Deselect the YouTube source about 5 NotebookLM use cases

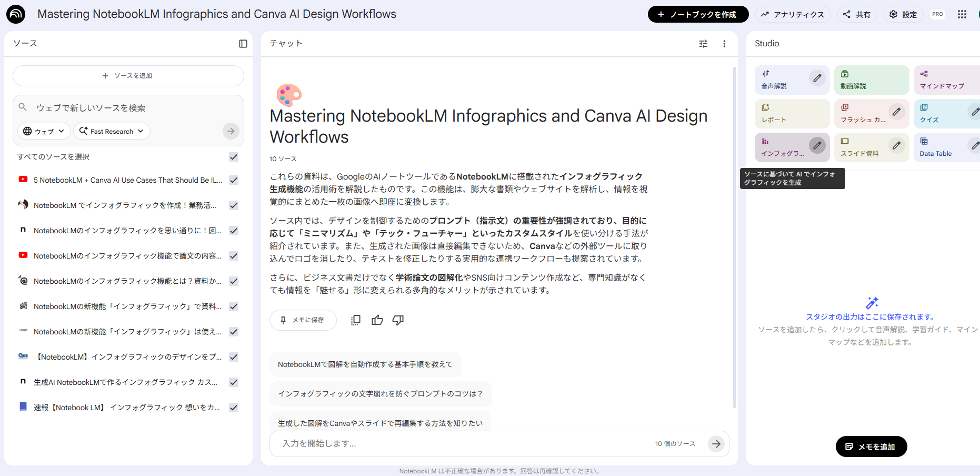[x=233, y=180]
